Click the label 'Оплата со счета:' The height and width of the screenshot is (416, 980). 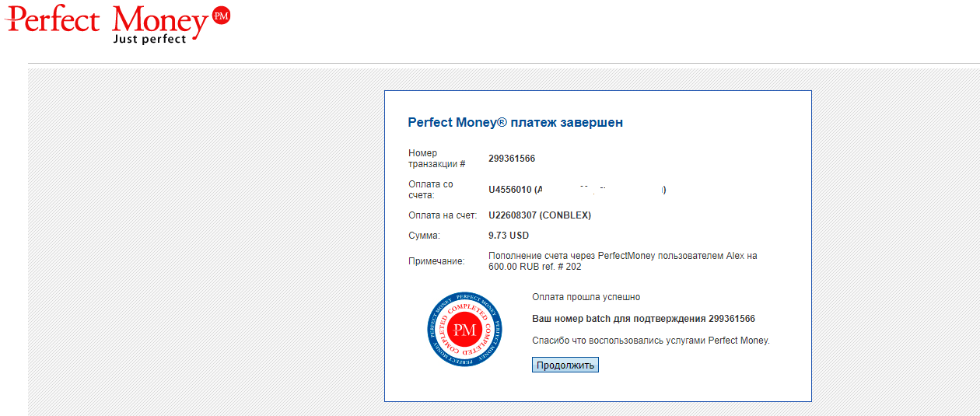pyautogui.click(x=431, y=190)
